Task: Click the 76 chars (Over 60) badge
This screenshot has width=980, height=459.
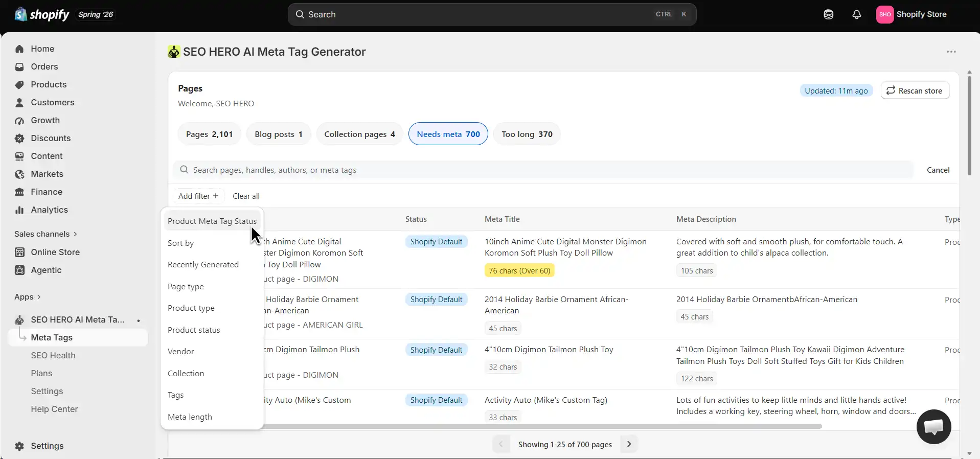Action: point(519,271)
